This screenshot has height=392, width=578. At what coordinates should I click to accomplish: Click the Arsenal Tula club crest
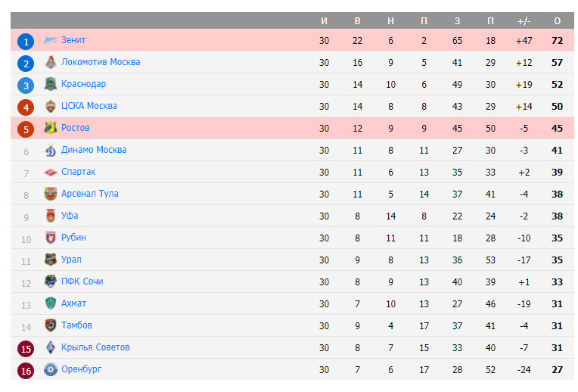click(x=51, y=194)
